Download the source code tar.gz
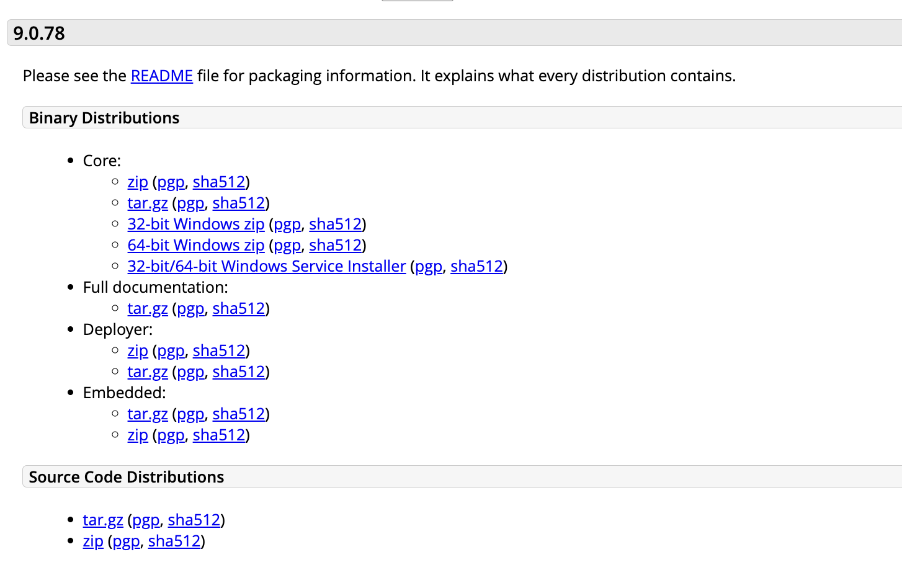Image resolution: width=902 pixels, height=588 pixels. click(103, 520)
